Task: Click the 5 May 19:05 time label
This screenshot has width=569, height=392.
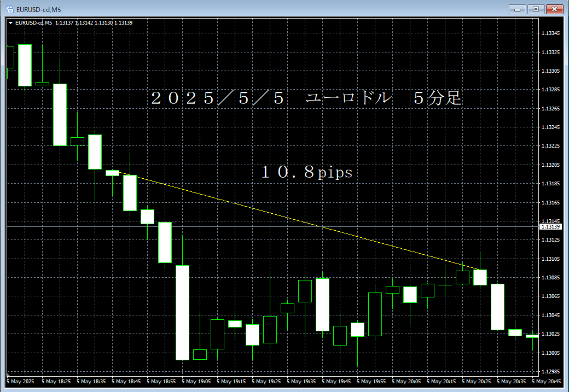Action: tap(196, 382)
